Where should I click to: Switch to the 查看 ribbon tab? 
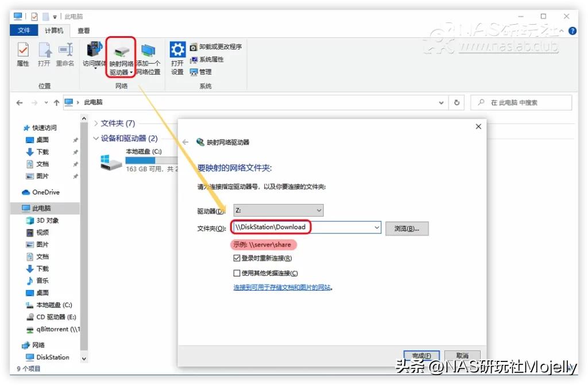tap(83, 30)
